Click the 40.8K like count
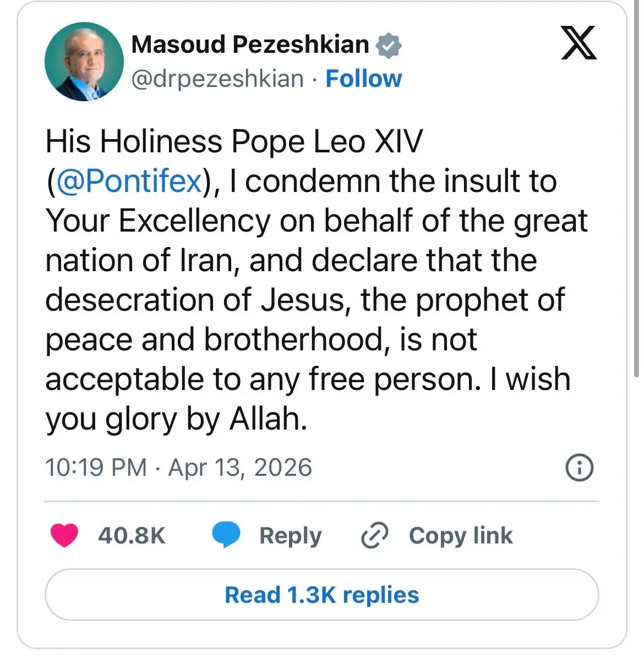The height and width of the screenshot is (665, 644). pyautogui.click(x=132, y=536)
